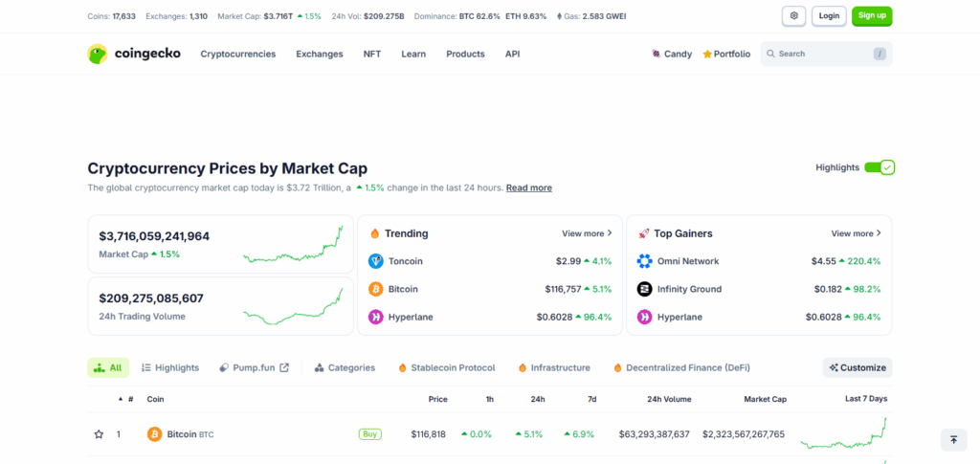Open the Cryptocurrencies menu

click(238, 55)
